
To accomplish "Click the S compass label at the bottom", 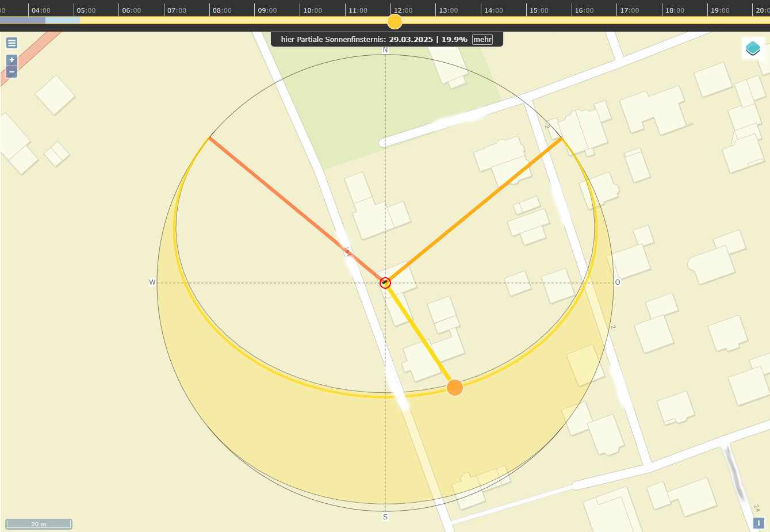I will 385,517.
